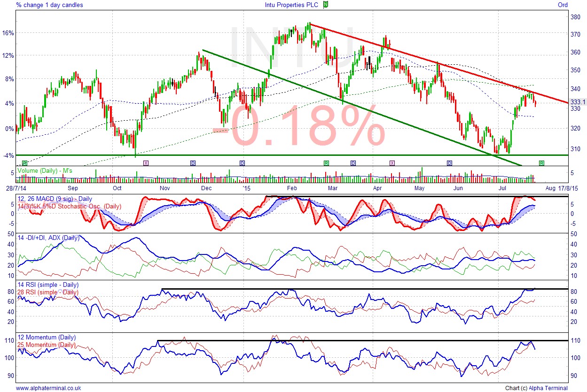Click the '% change 1 day candles' label
This screenshot has width=587, height=392.
point(49,5)
